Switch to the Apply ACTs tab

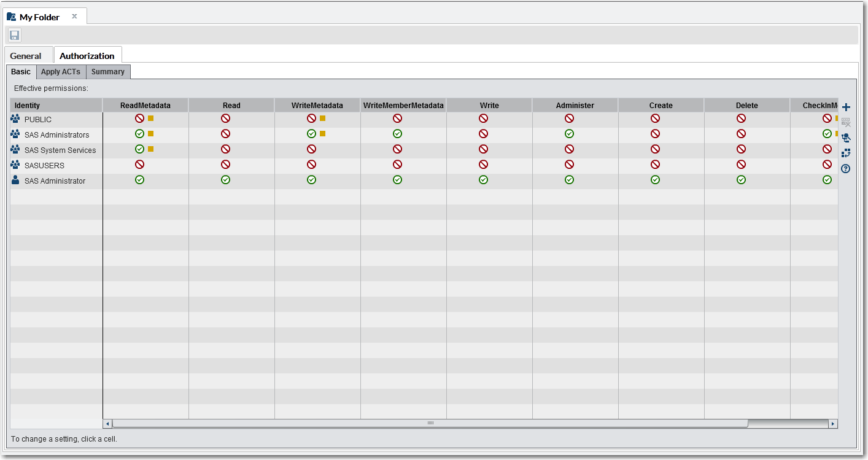click(60, 72)
